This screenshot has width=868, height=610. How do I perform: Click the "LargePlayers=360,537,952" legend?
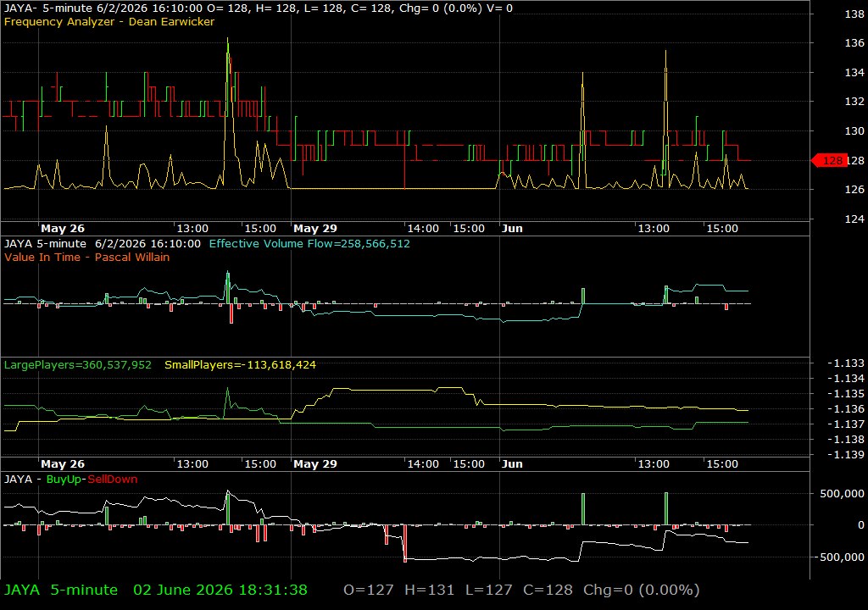click(x=77, y=365)
